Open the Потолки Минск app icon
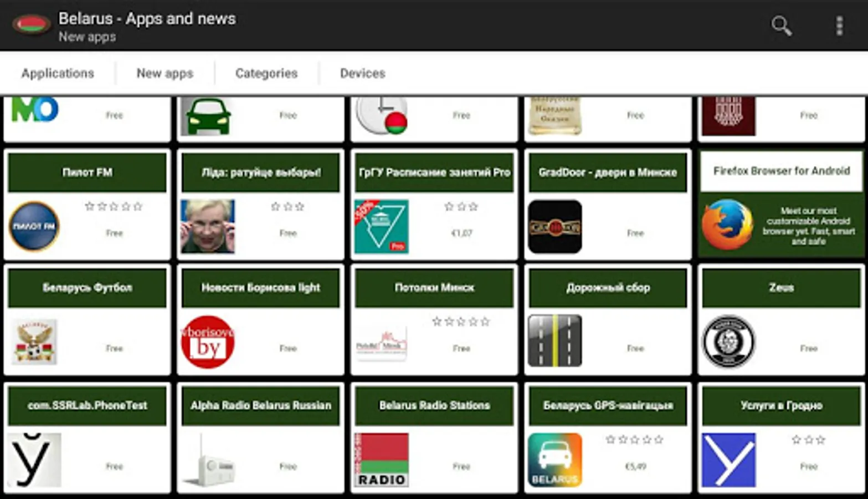Viewport: 868px width, 499px height. pos(382,343)
